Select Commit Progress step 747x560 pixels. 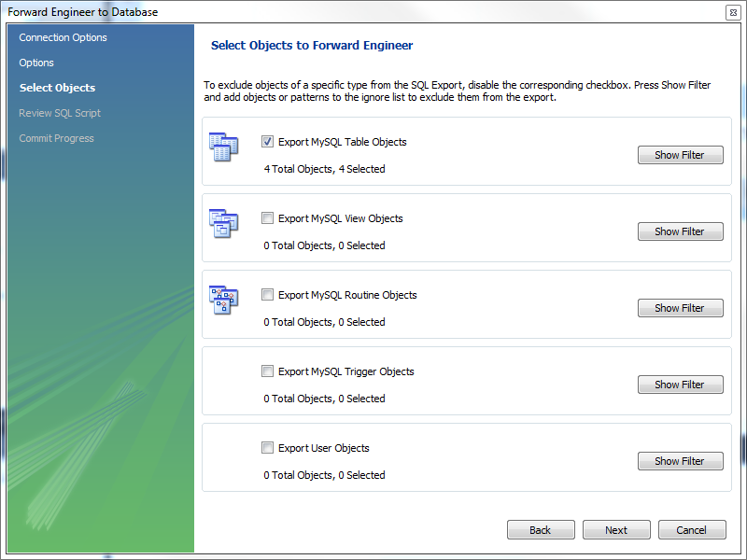click(x=56, y=138)
